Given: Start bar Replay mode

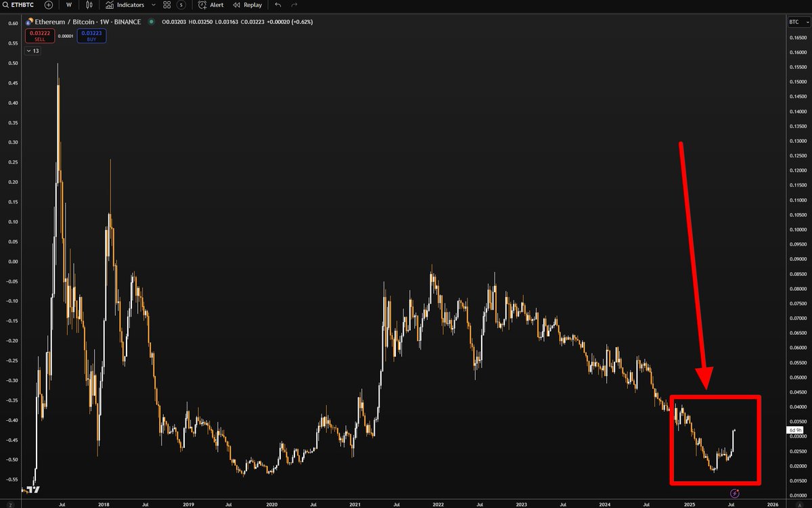Looking at the screenshot, I should (248, 5).
